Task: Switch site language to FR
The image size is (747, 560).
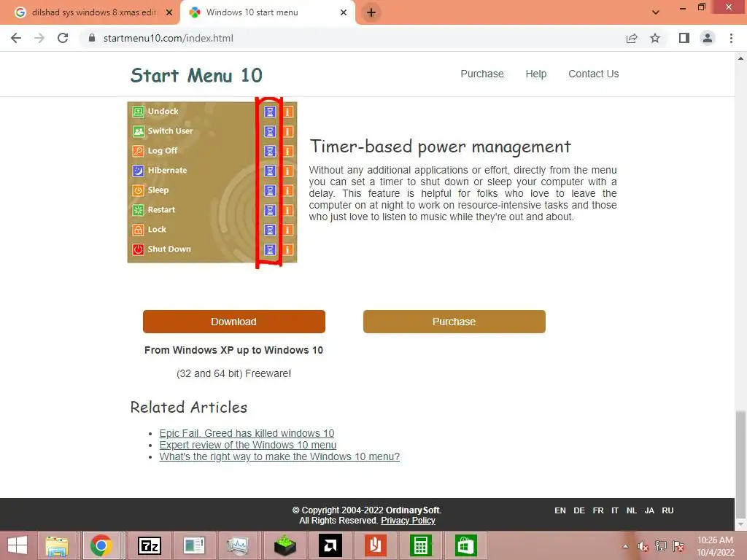Action: (x=598, y=510)
